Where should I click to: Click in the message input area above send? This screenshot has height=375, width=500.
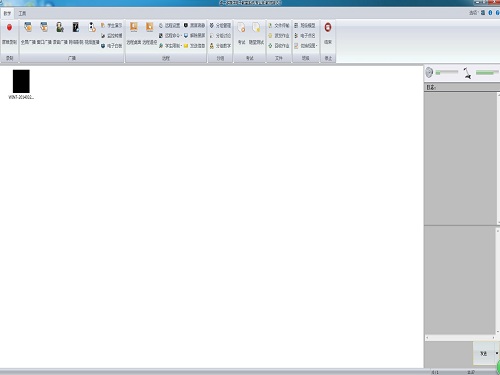[460, 281]
